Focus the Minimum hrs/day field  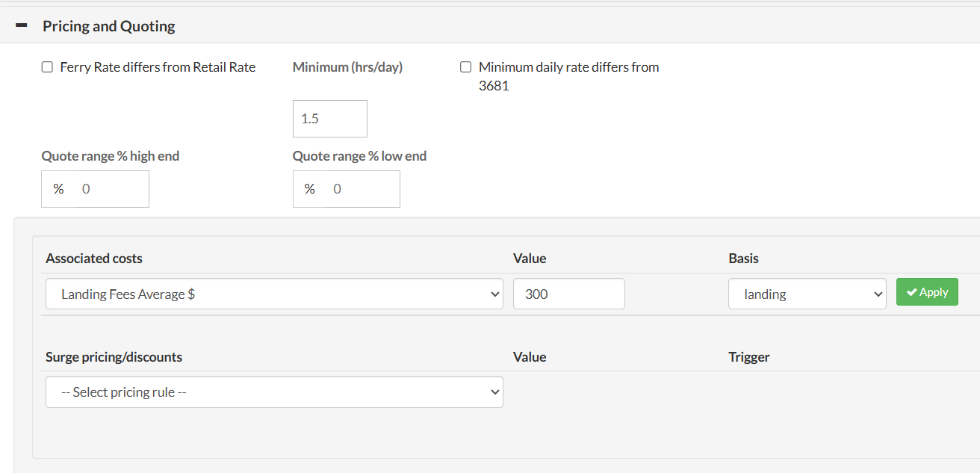pyautogui.click(x=329, y=119)
